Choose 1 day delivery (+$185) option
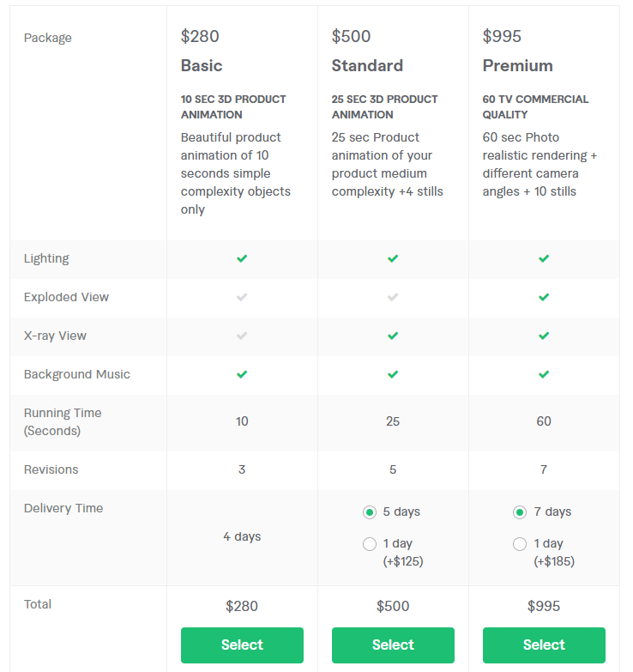Viewport: 633px width, 672px height. (520, 544)
